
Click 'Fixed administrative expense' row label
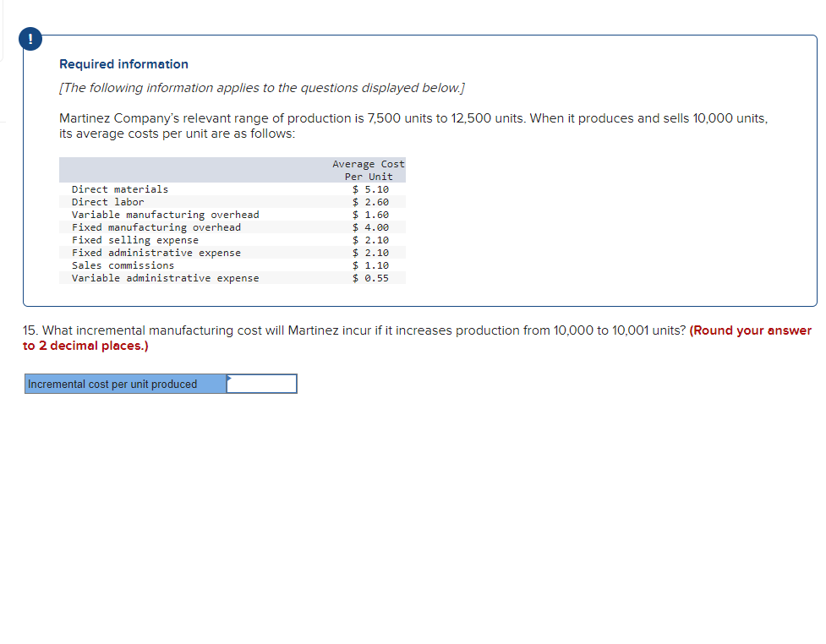coord(156,253)
